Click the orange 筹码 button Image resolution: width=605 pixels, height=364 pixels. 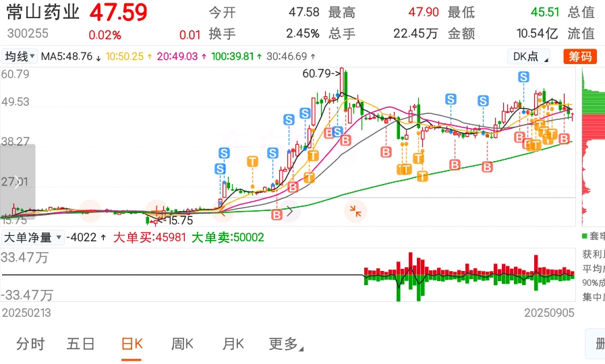pyautogui.click(x=580, y=57)
